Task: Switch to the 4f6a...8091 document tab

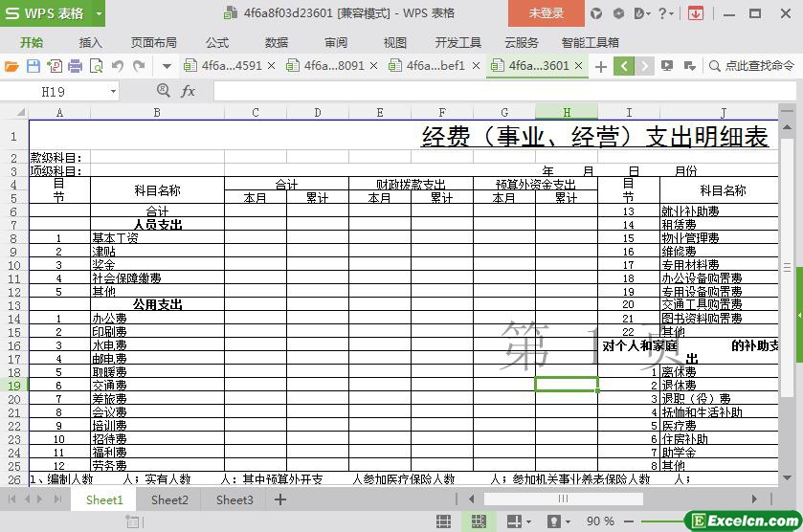Action: click(334, 65)
